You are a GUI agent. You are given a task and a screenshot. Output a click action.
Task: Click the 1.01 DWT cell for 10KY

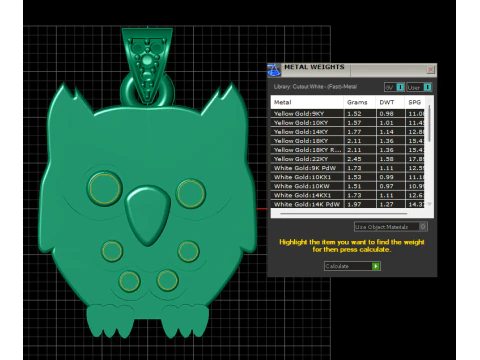click(390, 123)
